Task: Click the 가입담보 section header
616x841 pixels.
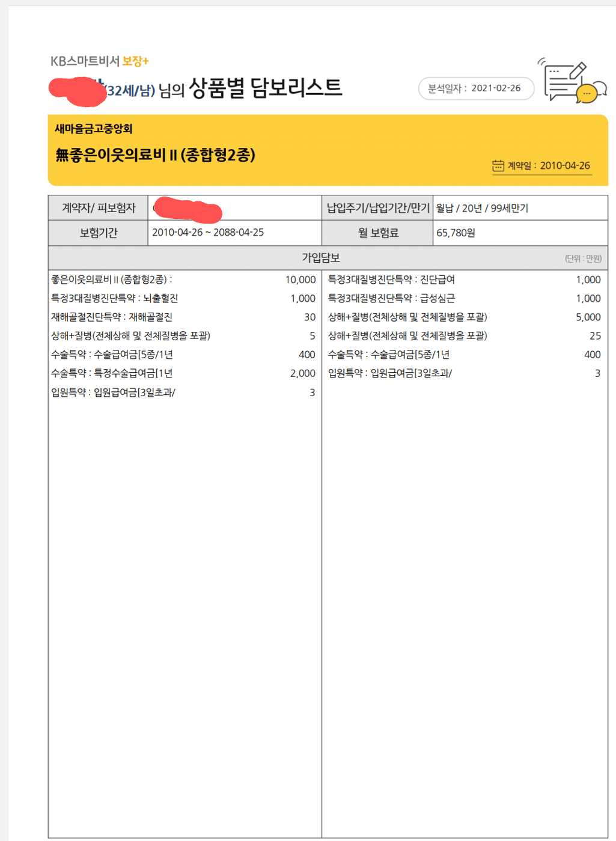Action: 321,258
